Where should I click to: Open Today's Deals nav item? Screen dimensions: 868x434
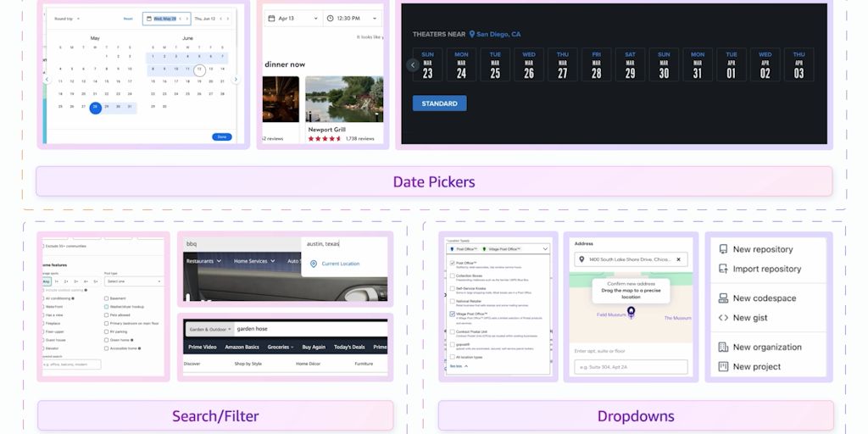click(349, 347)
